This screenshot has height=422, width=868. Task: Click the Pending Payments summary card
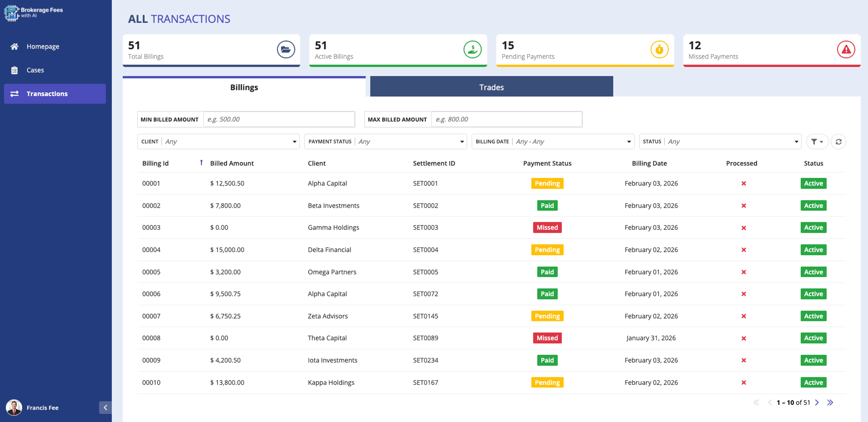coord(585,50)
